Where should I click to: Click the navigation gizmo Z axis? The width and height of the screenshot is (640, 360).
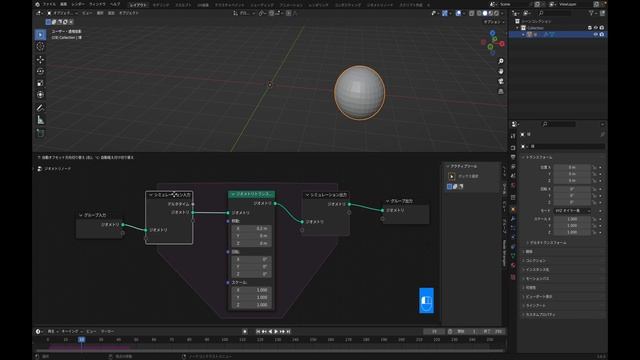pyautogui.click(x=493, y=33)
